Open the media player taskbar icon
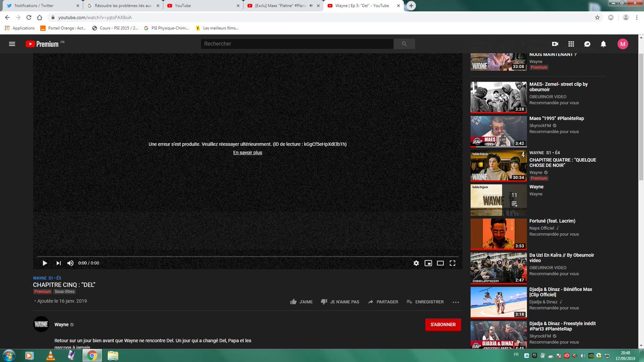Screen dimensions: 644x362 tap(29, 355)
